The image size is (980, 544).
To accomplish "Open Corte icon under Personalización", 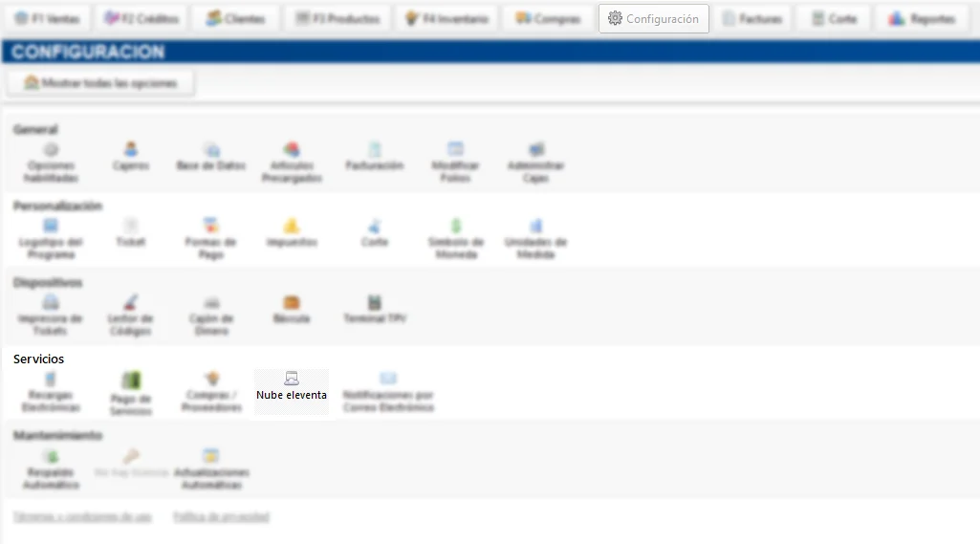I will (375, 233).
